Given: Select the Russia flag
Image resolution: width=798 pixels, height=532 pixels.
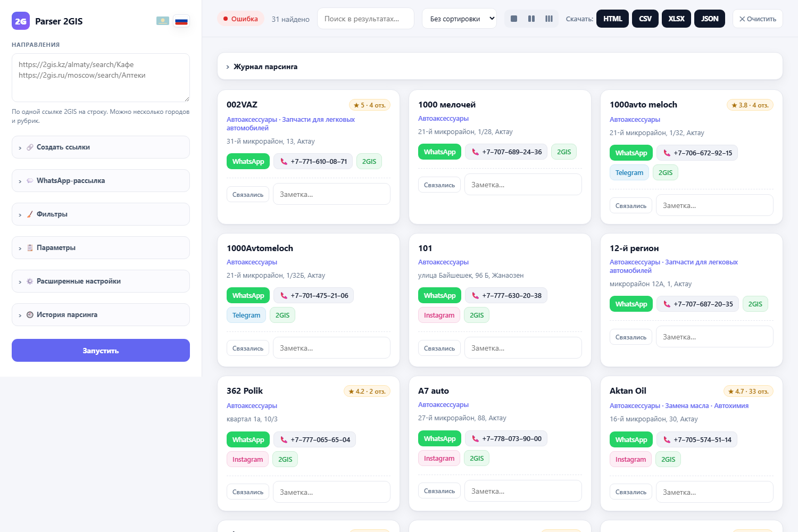Looking at the screenshot, I should click(x=181, y=21).
